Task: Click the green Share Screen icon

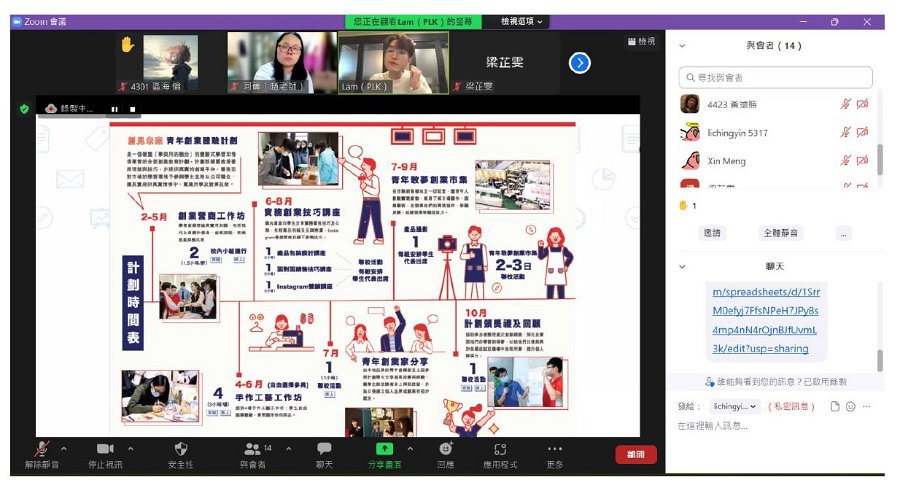Action: (x=384, y=448)
